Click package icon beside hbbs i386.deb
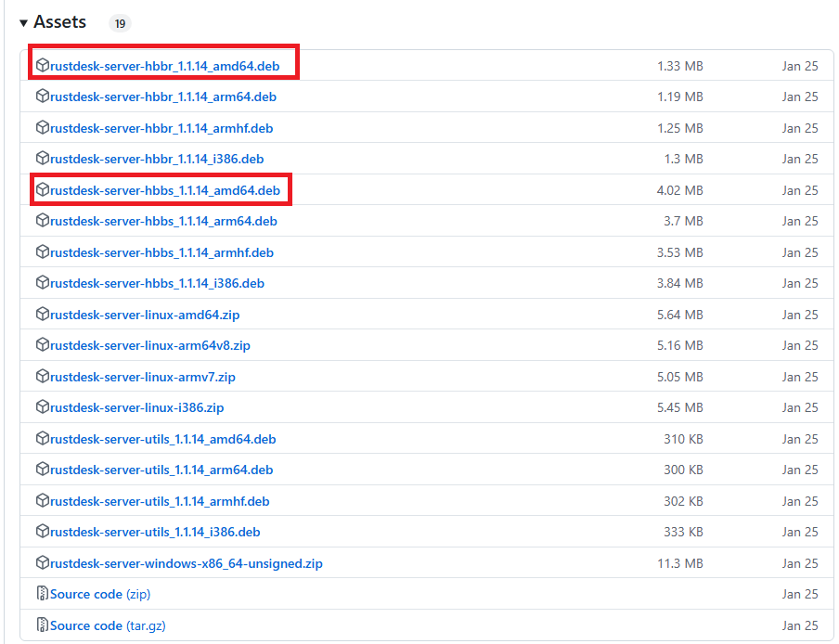839x644 pixels. [x=42, y=283]
